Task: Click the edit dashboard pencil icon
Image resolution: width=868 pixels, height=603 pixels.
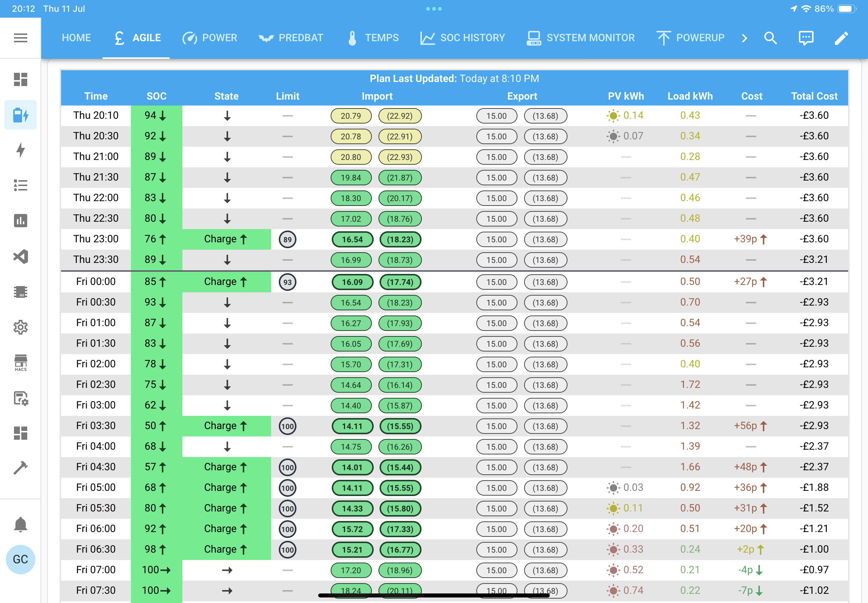Action: [x=841, y=38]
